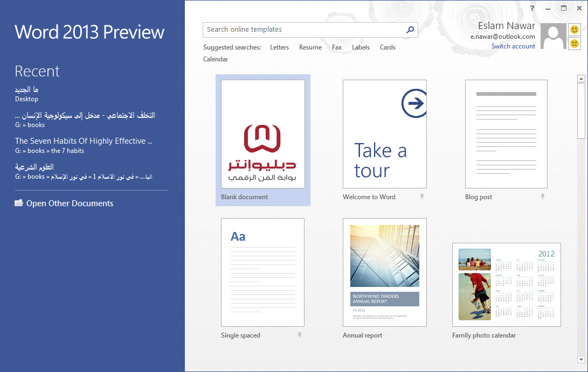Click the e.nawar@outlook.com email address

(x=502, y=36)
